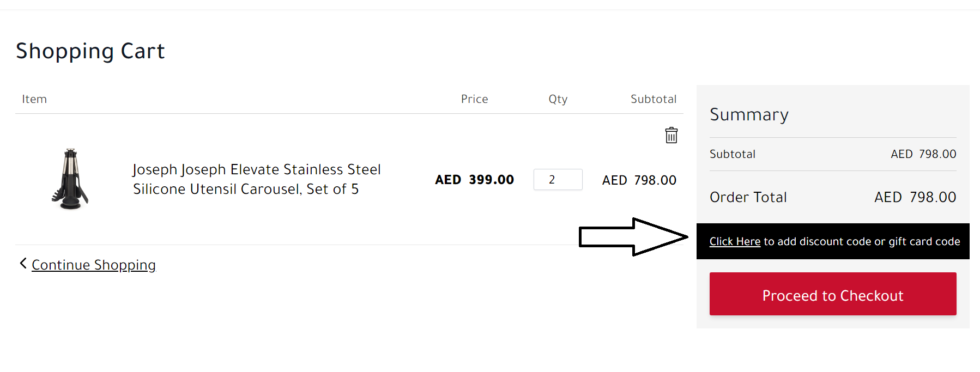This screenshot has width=980, height=372.
Task: Click the large arrow pointing to discount banner
Action: 632,237
